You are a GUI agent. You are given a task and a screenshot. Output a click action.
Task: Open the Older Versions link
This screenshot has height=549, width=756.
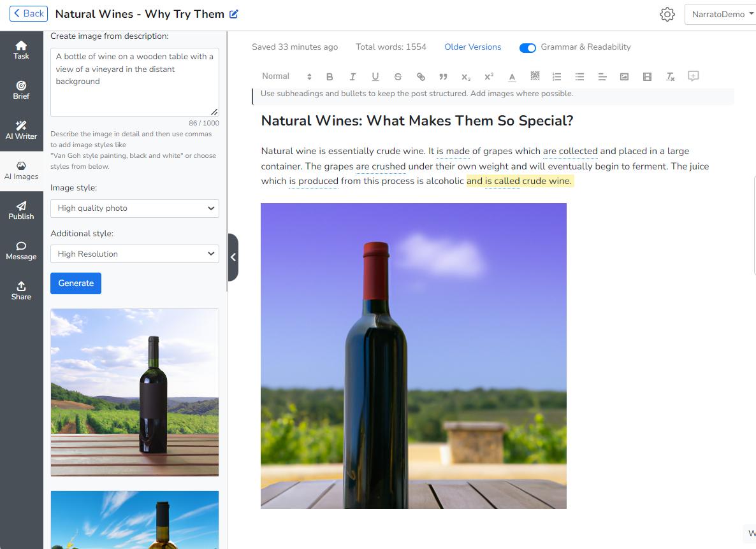coord(472,46)
